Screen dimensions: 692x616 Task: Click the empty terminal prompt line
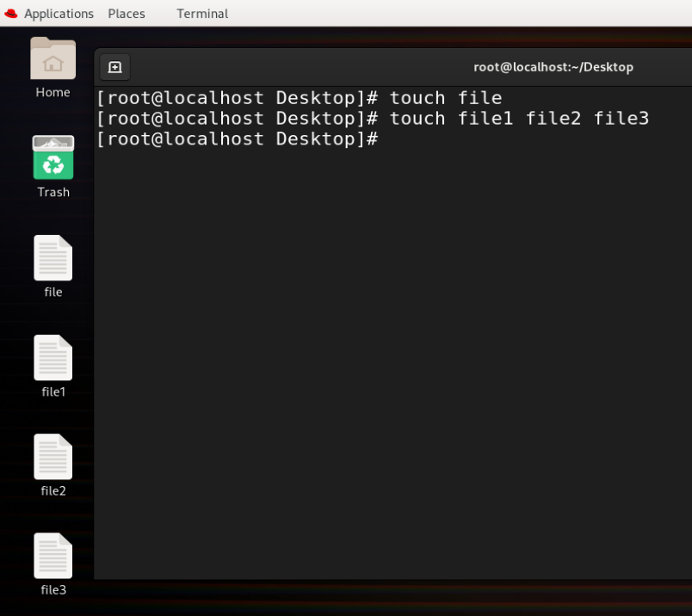[238, 139]
